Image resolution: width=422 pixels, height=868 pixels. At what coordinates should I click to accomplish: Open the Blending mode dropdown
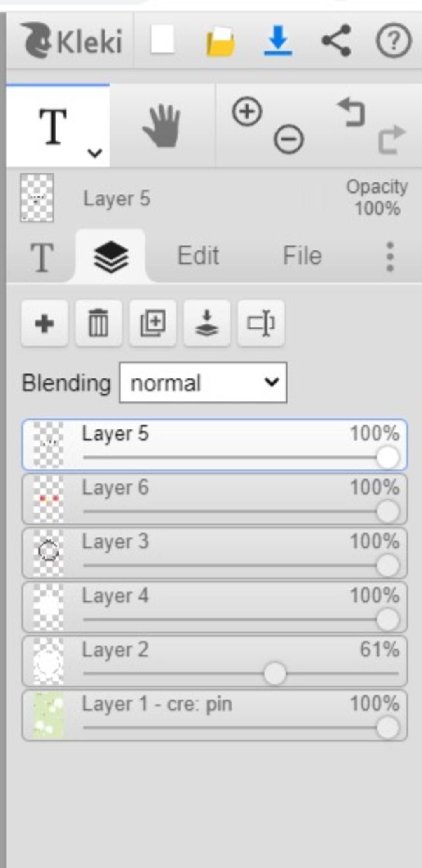pyautogui.click(x=203, y=383)
